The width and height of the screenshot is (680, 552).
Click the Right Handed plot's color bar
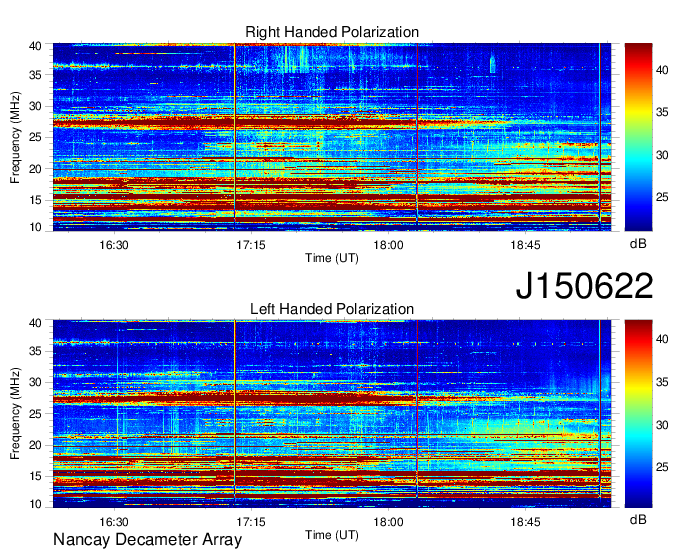point(638,137)
